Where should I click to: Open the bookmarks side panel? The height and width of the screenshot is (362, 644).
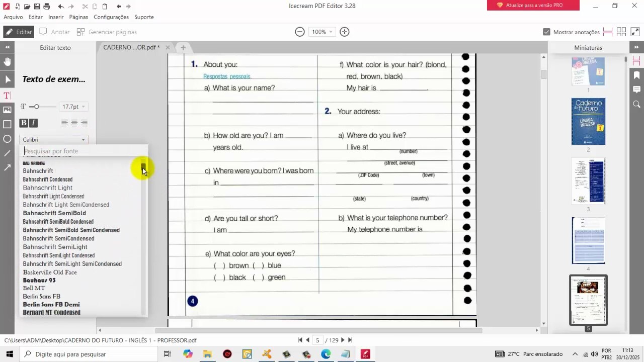click(636, 75)
